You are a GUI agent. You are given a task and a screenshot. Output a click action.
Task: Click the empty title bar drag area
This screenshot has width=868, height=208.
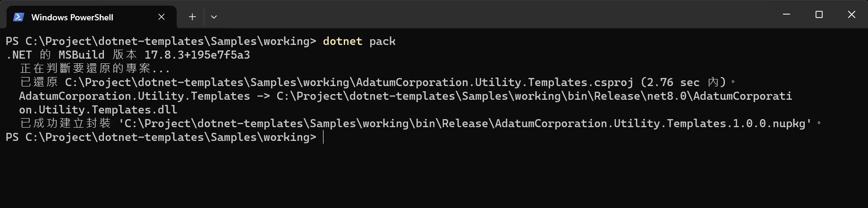[x=496, y=14]
